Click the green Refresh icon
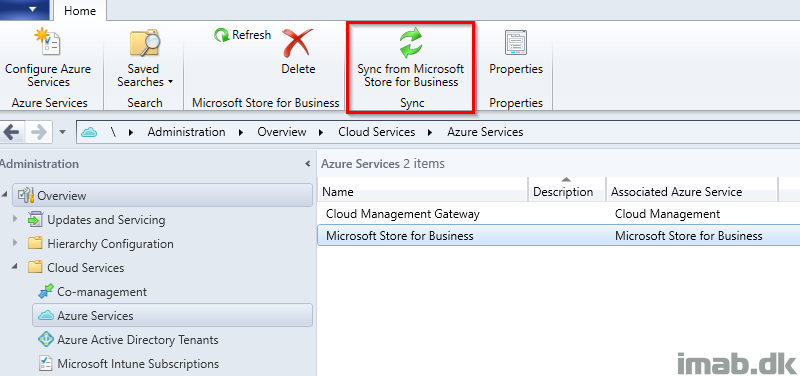 coord(221,35)
